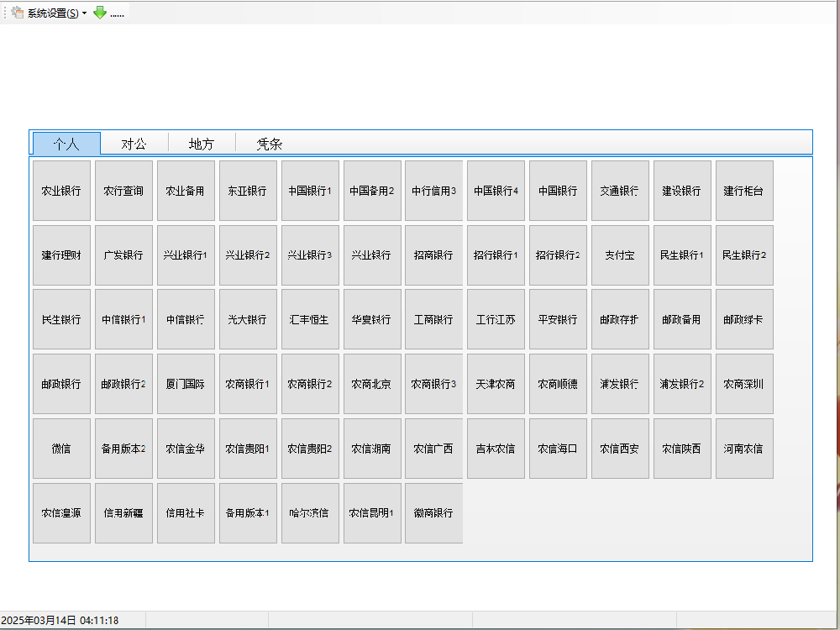Click the 信用社卡 button
The width and height of the screenshot is (840, 630).
click(x=186, y=513)
